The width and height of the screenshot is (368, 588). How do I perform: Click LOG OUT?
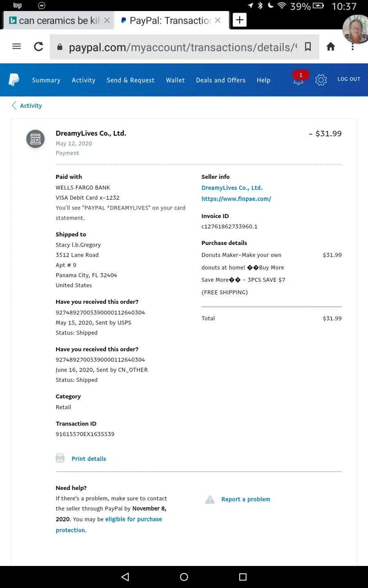[x=349, y=79]
